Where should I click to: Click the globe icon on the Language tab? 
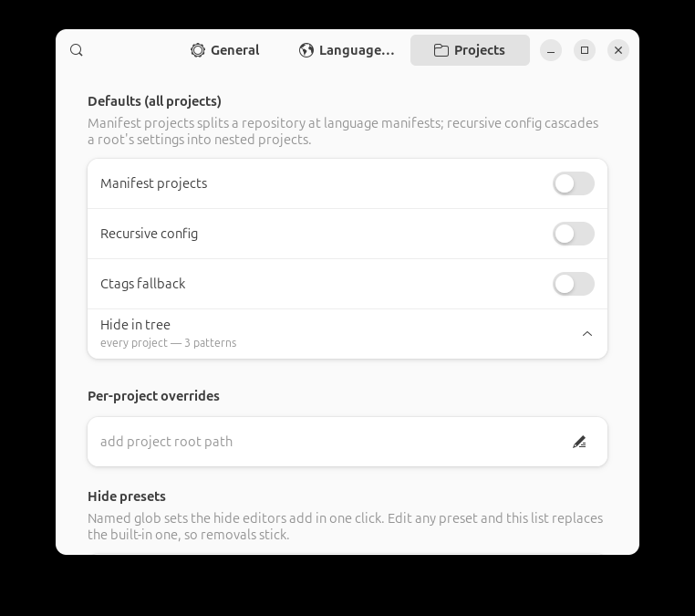coord(306,50)
